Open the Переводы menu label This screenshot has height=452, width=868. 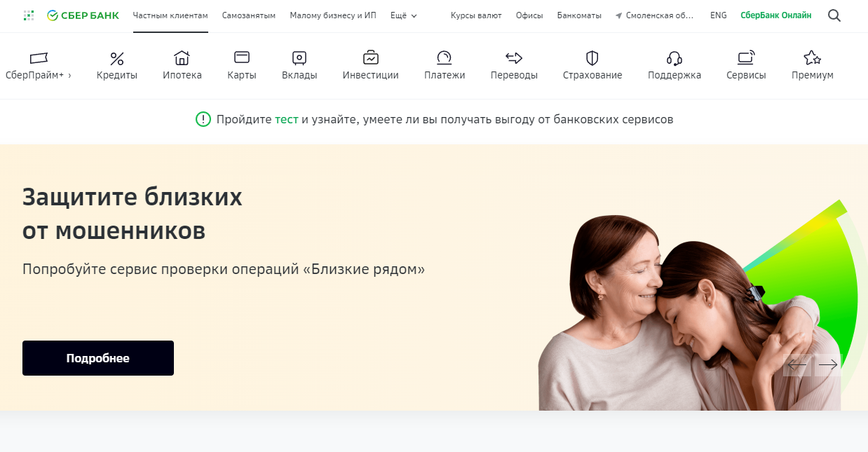pyautogui.click(x=514, y=75)
